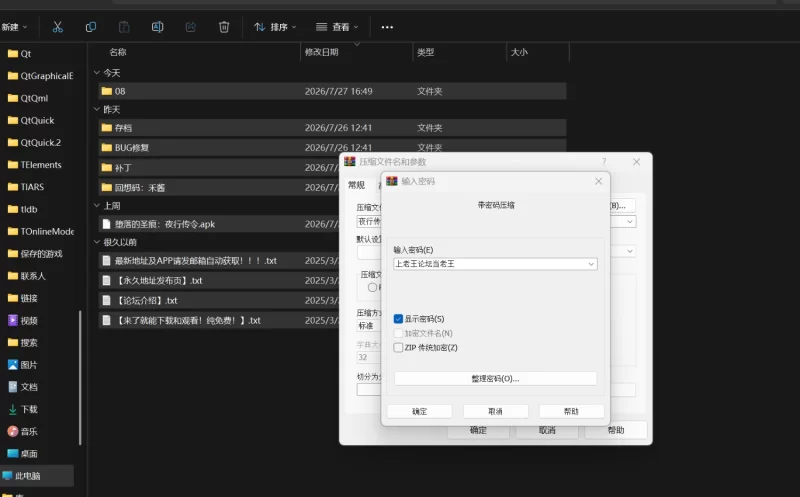The width and height of the screenshot is (800, 497).
Task: Click the Share icon in the toolbar
Action: (190, 27)
